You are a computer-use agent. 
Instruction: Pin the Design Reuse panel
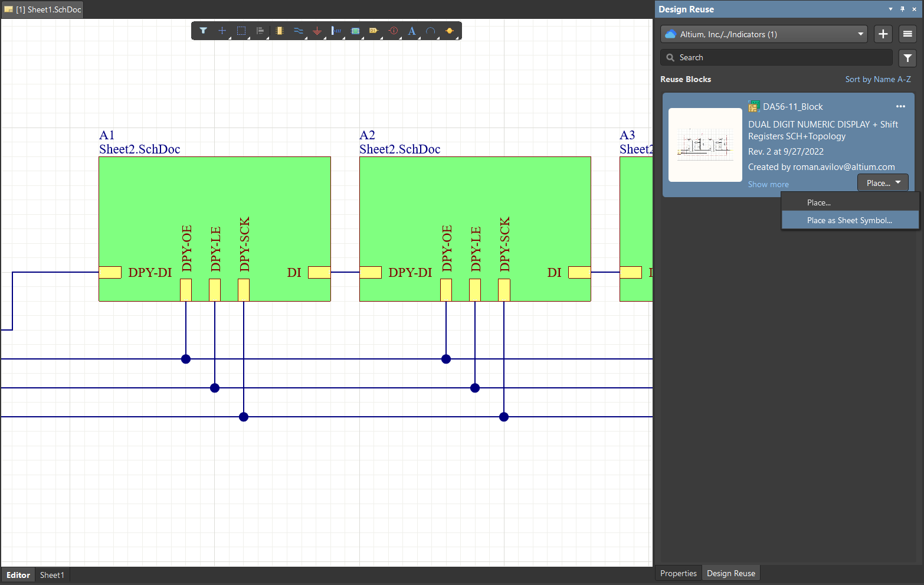tap(902, 9)
